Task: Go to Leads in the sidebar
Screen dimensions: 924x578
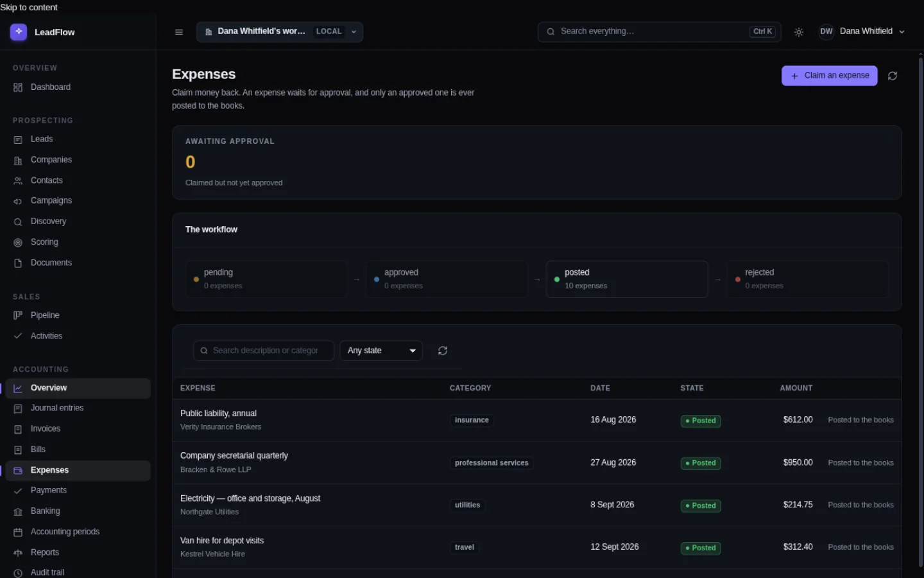Action: coord(78,139)
